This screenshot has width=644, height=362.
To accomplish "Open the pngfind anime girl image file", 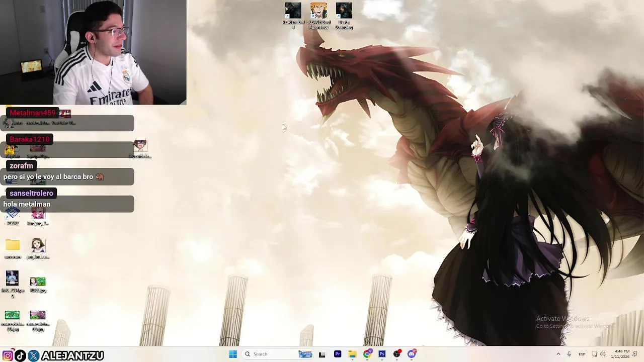I will 38,249.
